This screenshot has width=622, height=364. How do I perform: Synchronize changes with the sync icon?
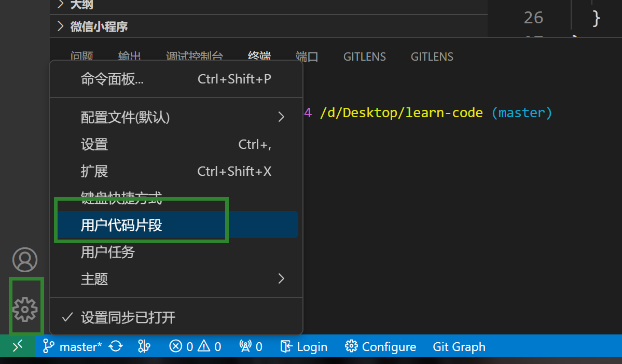116,346
